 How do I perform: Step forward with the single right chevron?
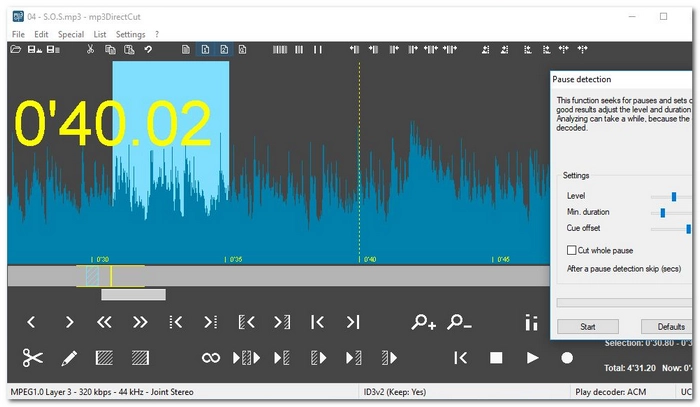click(69, 322)
